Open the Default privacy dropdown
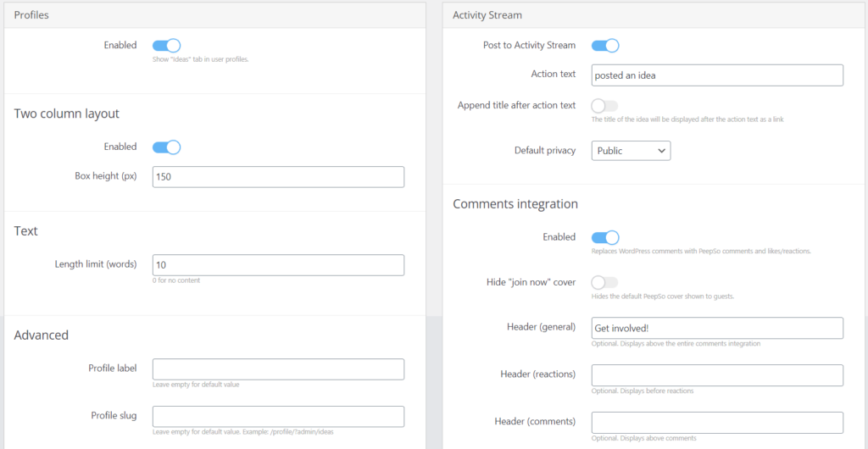The width and height of the screenshot is (868, 449). (x=631, y=151)
